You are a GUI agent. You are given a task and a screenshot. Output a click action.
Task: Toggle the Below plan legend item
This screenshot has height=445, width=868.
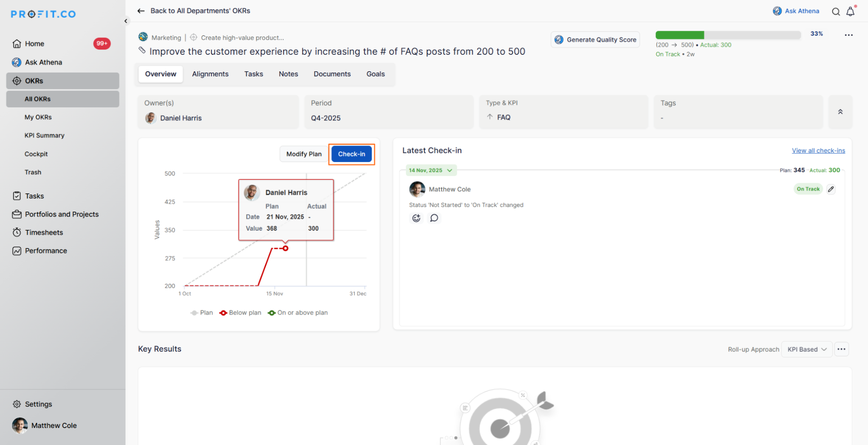(240, 312)
